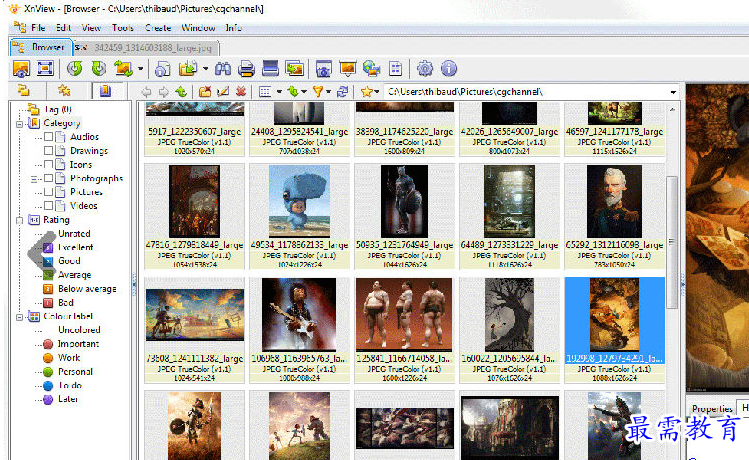This screenshot has height=460, width=749.
Task: Tick the Icons category checkbox
Action: pos(48,164)
